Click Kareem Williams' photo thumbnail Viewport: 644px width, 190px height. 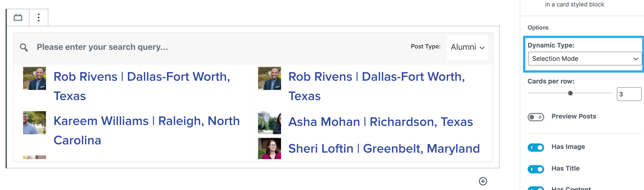[34, 123]
